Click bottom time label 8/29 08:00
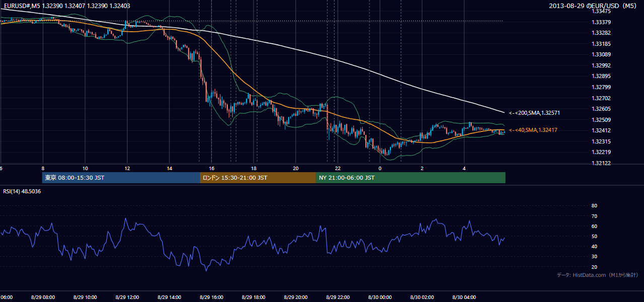 pyautogui.click(x=43, y=297)
